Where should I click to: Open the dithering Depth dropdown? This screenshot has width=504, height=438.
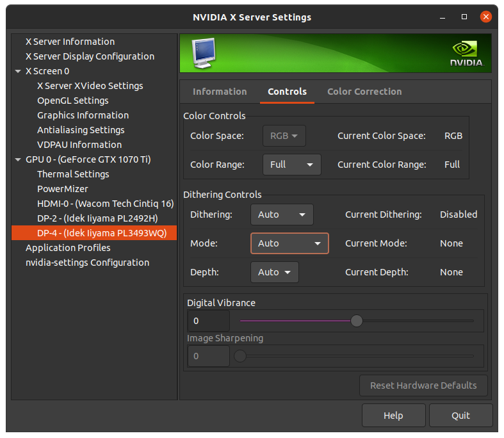click(275, 273)
